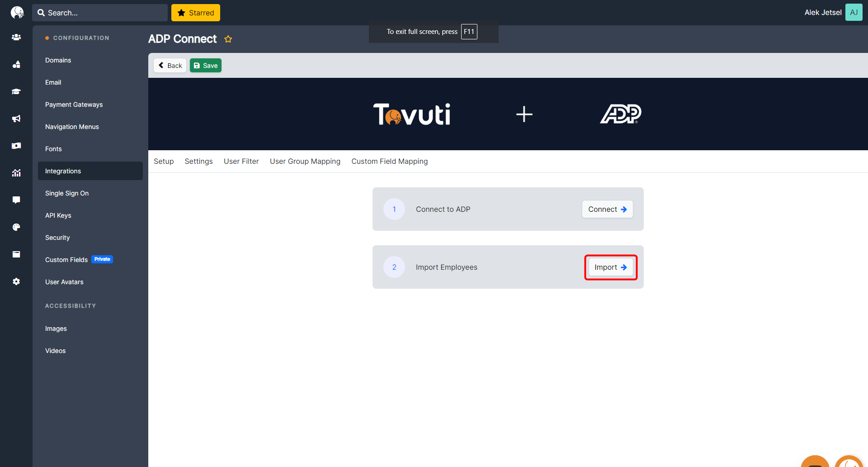Open the gear settings icon in sidebar
The image size is (868, 467).
(x=16, y=281)
